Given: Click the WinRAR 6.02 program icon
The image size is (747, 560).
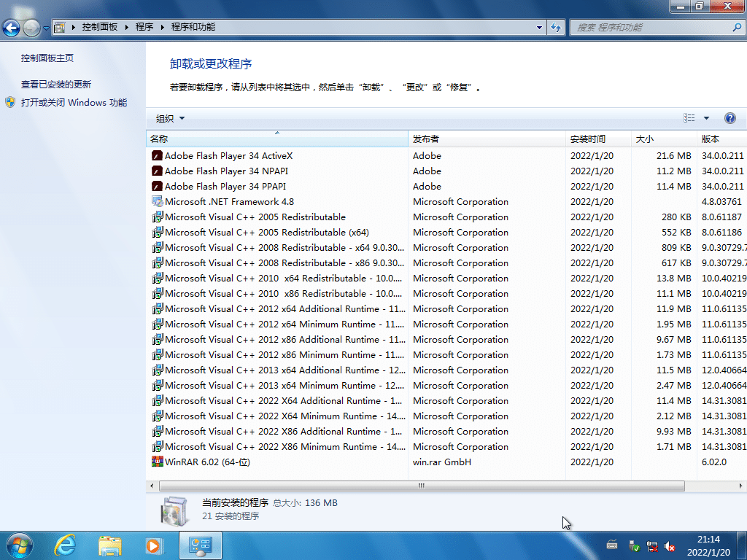Looking at the screenshot, I should pyautogui.click(x=157, y=462).
